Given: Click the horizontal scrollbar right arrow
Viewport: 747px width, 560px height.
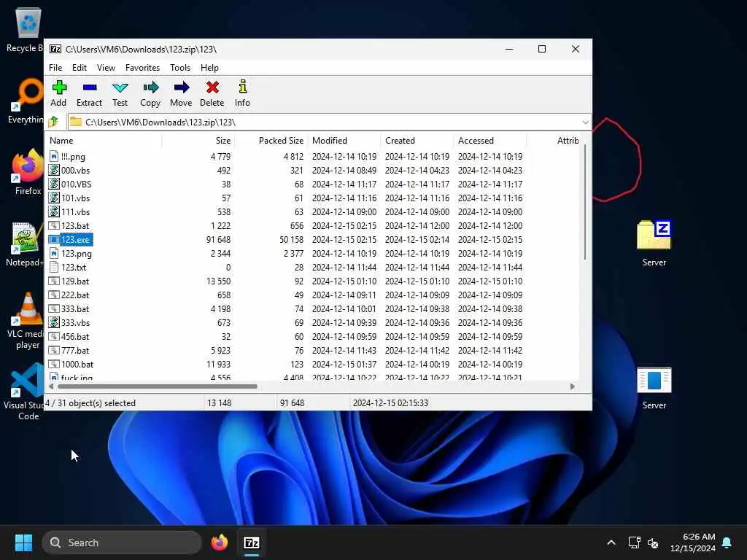Looking at the screenshot, I should (572, 386).
